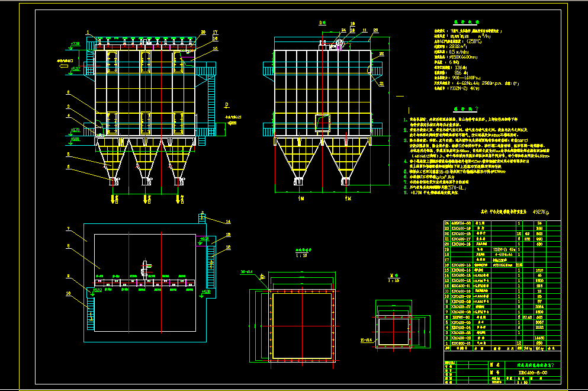The height and width of the screenshot is (391, 588).
Task: Select part balloon number 1 on front elevation
Action: click(x=86, y=31)
